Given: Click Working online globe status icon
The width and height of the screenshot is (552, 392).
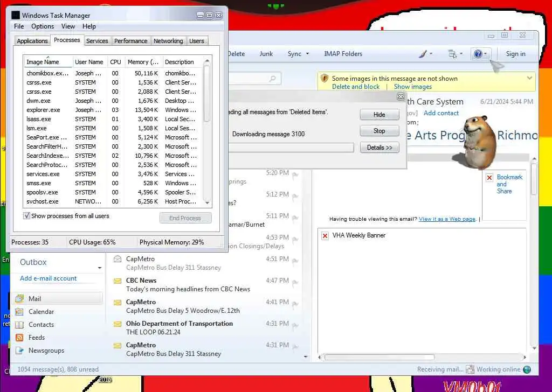Looking at the screenshot, I should pos(527,369).
